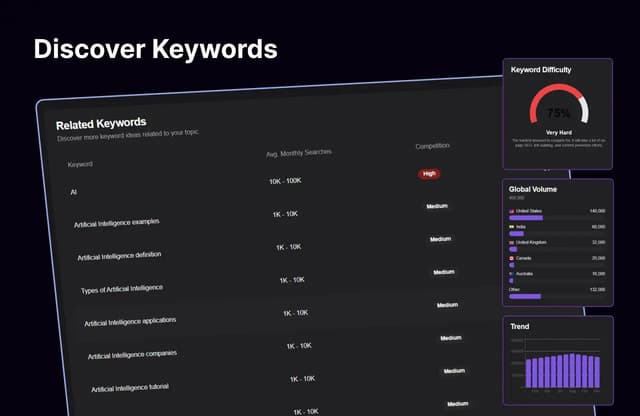Screen dimensions: 640x416
Task: Open Artificial Intelligence examples keyword
Action: (x=116, y=222)
